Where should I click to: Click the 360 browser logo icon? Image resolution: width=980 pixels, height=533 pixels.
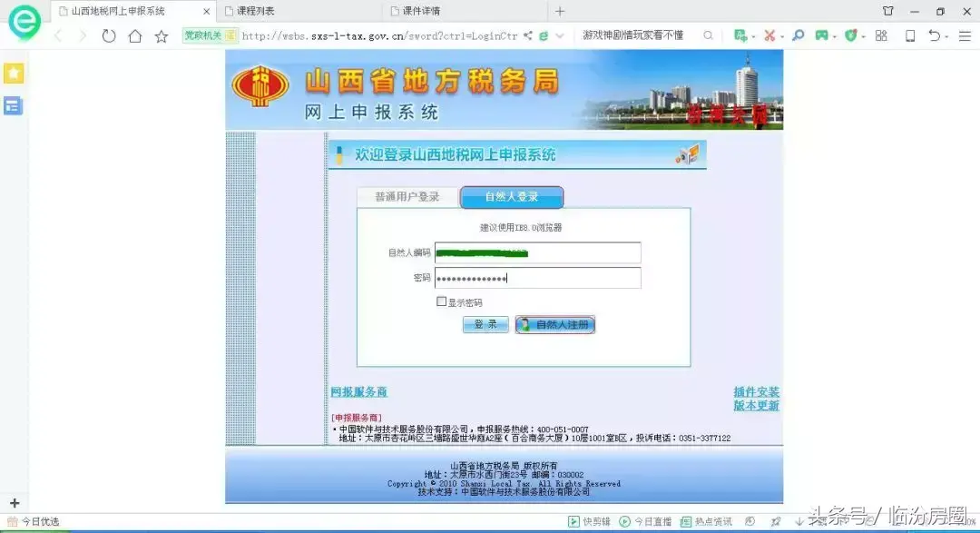click(24, 22)
